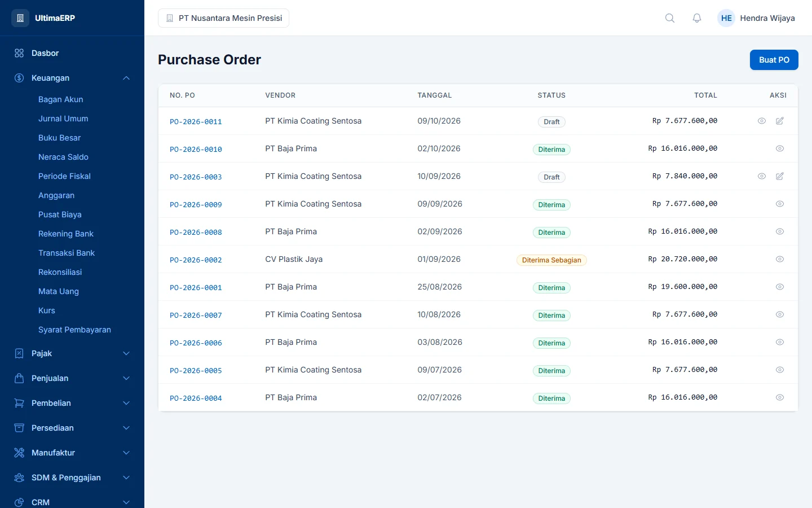Click the Draft badge for PO-2026-0003
812x508 pixels.
(551, 177)
